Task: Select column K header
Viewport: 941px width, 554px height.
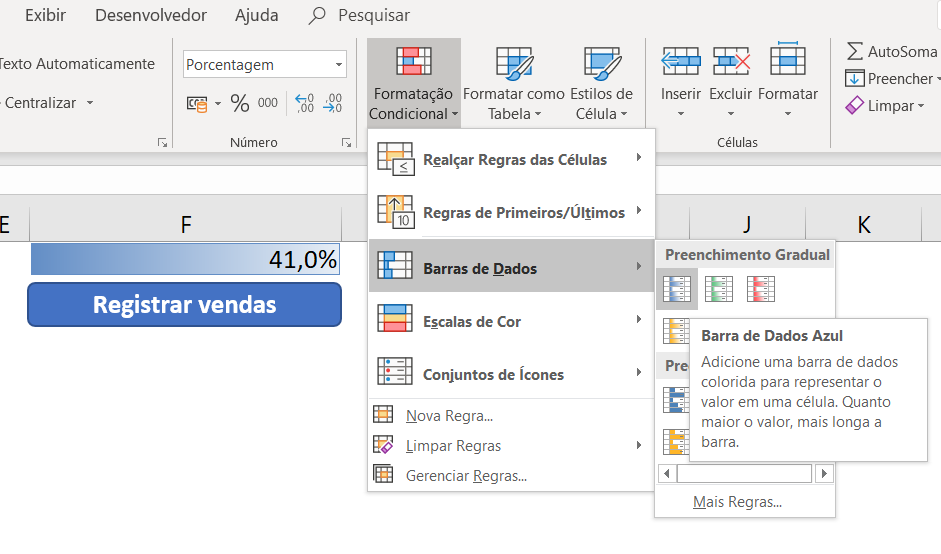Action: pyautogui.click(x=864, y=224)
